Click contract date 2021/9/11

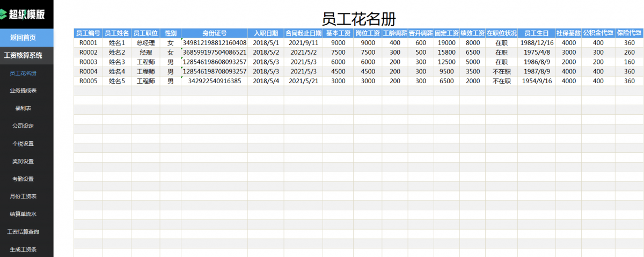pyautogui.click(x=303, y=43)
